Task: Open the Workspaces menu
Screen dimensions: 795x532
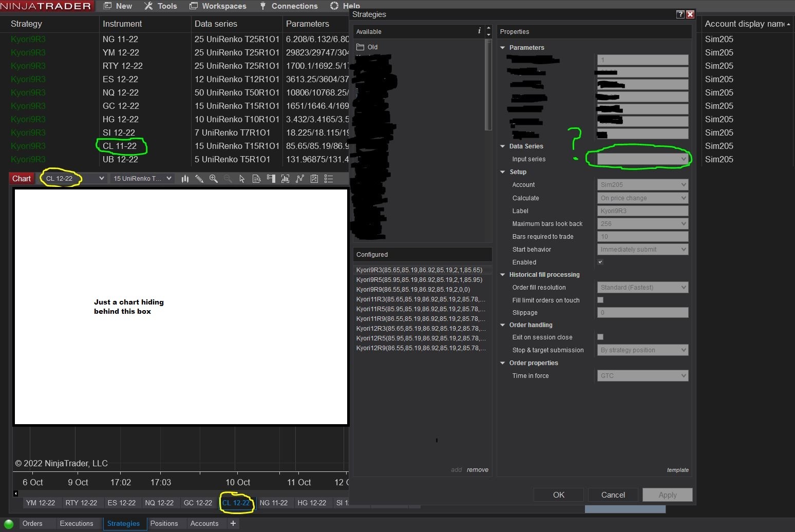Action: pos(218,6)
